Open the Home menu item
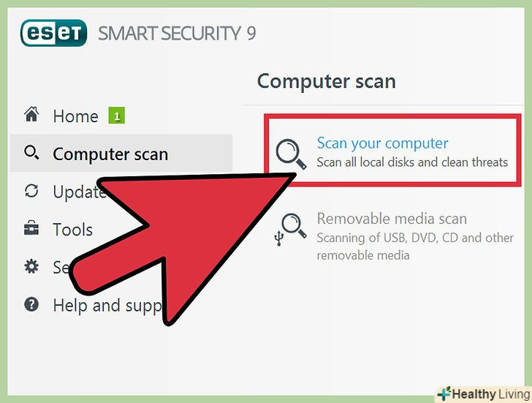This screenshot has width=532, height=403. tap(75, 116)
